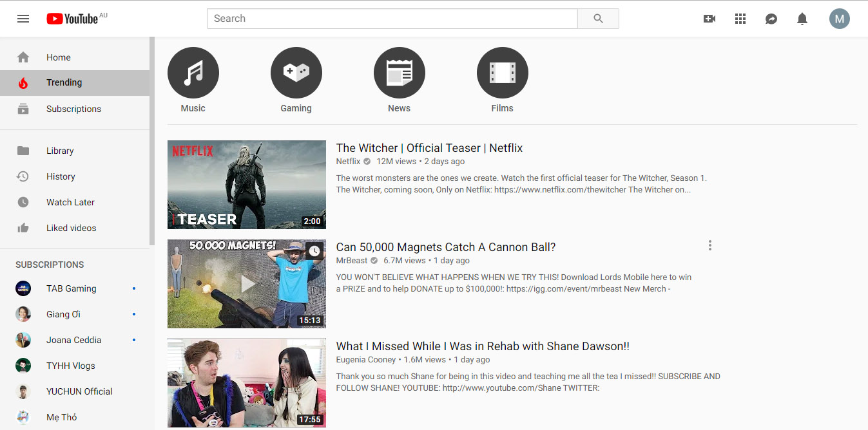Click the Subscriptions icon in sidebar
The height and width of the screenshot is (430, 868).
(x=23, y=109)
